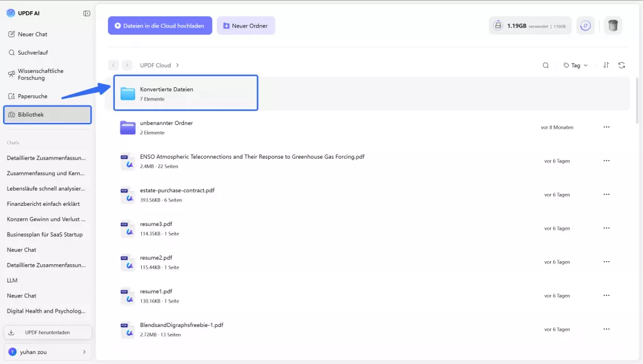Click the transfer list icon beside storage

pyautogui.click(x=585, y=26)
